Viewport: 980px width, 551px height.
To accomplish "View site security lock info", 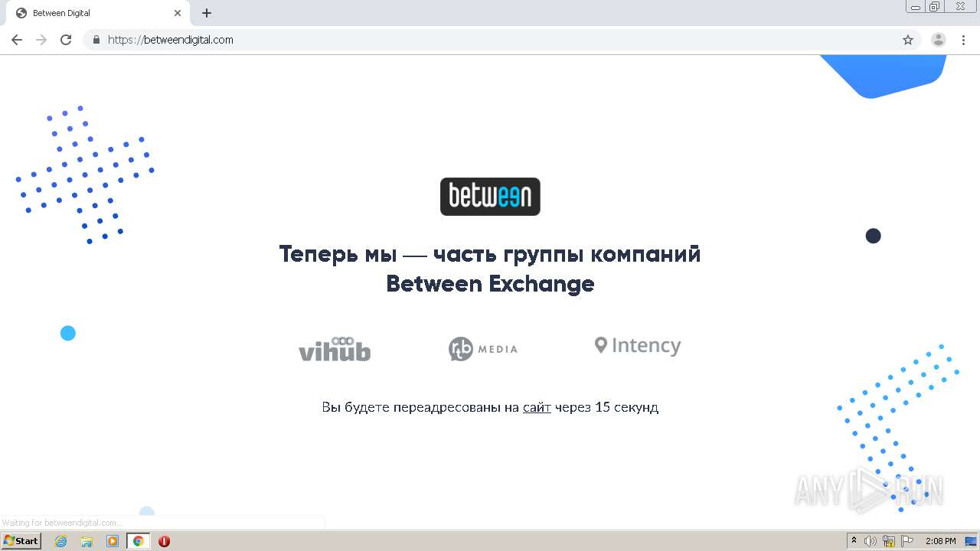I will (96, 40).
